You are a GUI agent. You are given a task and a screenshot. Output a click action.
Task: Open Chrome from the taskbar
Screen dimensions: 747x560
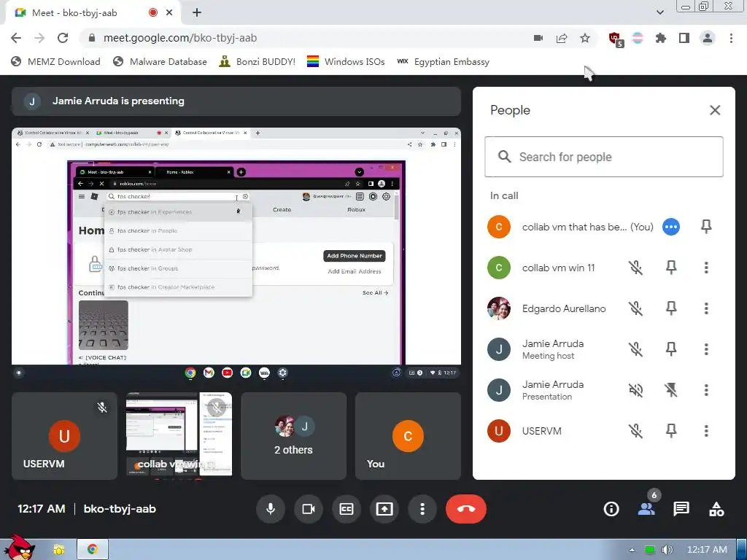coord(93,550)
